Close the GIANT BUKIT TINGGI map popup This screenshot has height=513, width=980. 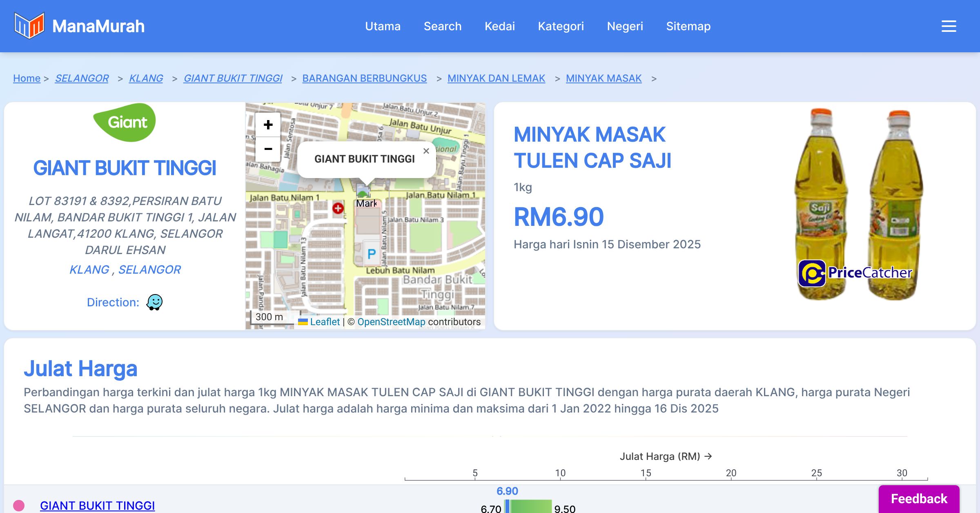(426, 151)
